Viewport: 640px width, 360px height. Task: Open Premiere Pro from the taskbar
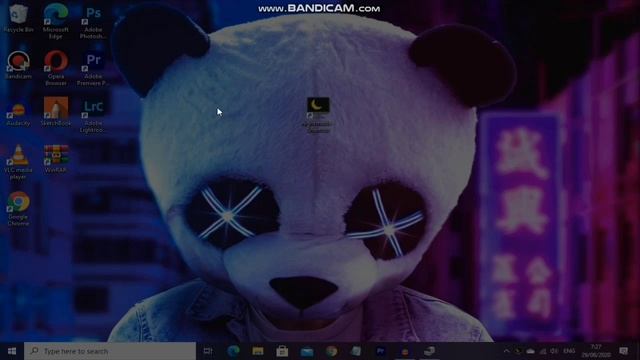[x=380, y=351]
